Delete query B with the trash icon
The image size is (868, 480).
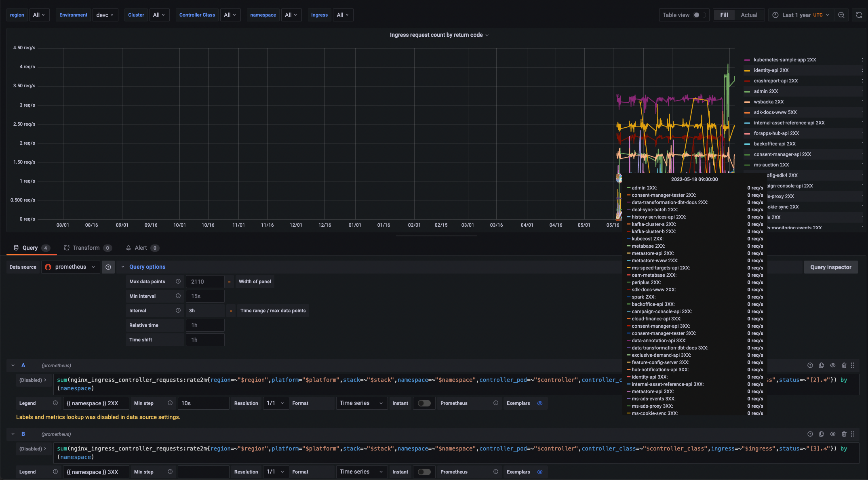click(x=844, y=434)
